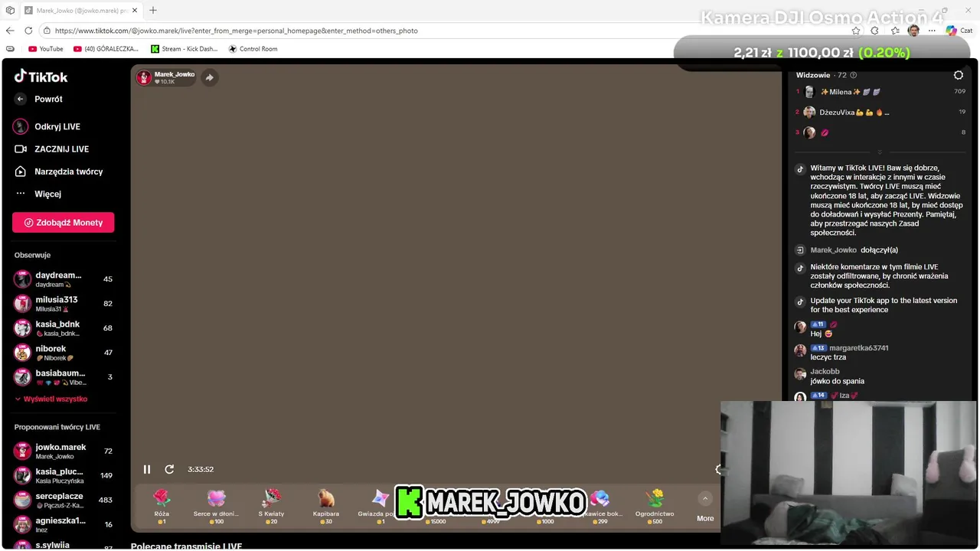
Task: Click niborek avatar in followed list
Action: tap(22, 353)
